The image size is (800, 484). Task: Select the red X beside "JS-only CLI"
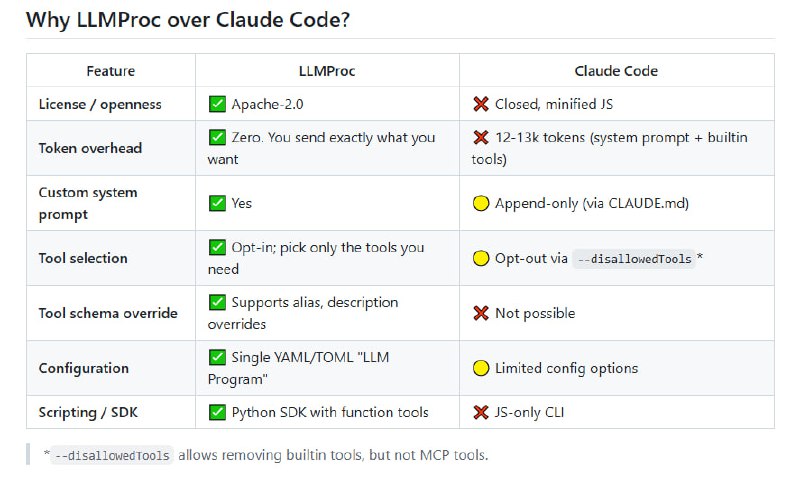pyautogui.click(x=481, y=412)
